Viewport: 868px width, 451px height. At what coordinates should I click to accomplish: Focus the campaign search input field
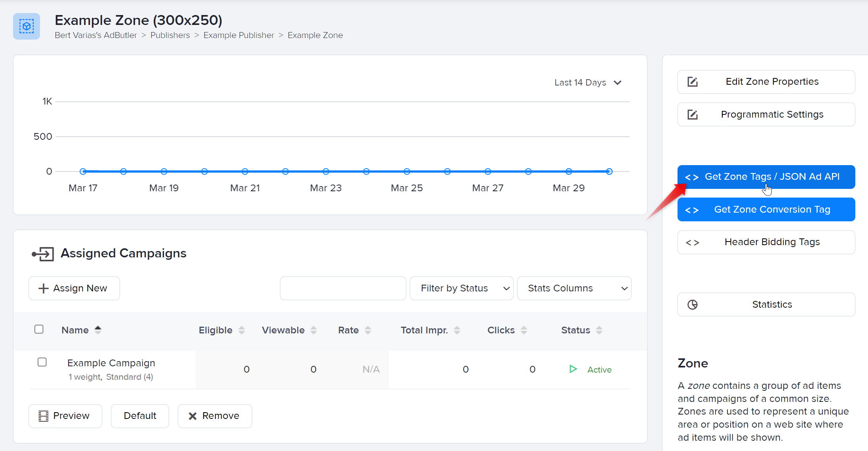(x=343, y=288)
